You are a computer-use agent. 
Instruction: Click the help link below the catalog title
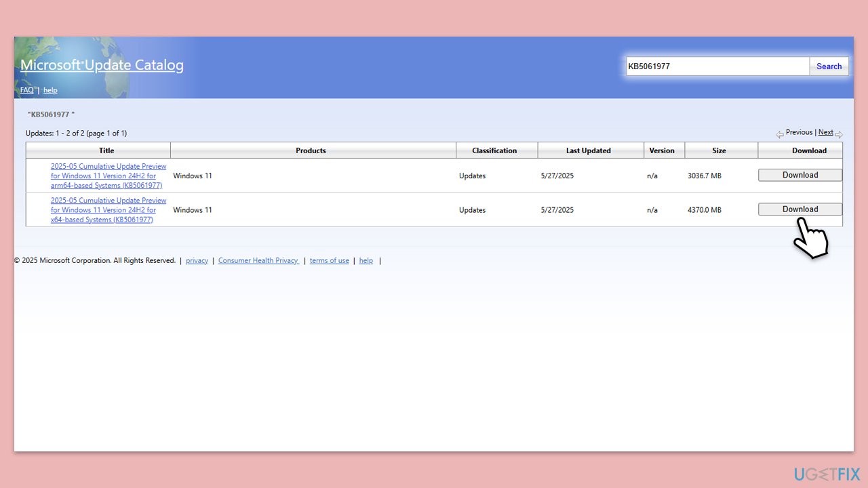click(x=50, y=90)
